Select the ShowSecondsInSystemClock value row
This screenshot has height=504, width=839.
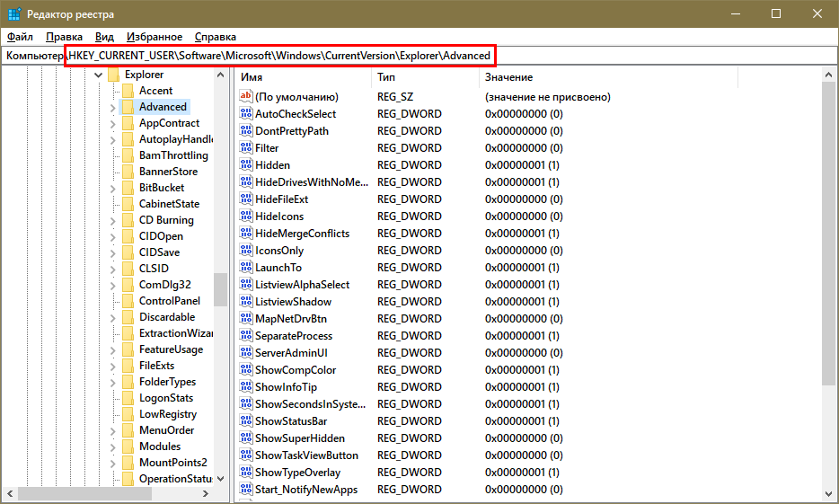(311, 404)
